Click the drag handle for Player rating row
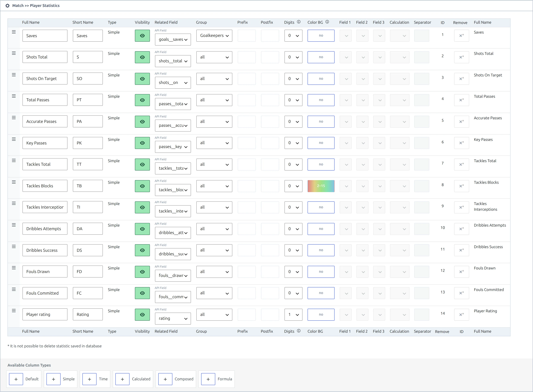 coord(14,311)
